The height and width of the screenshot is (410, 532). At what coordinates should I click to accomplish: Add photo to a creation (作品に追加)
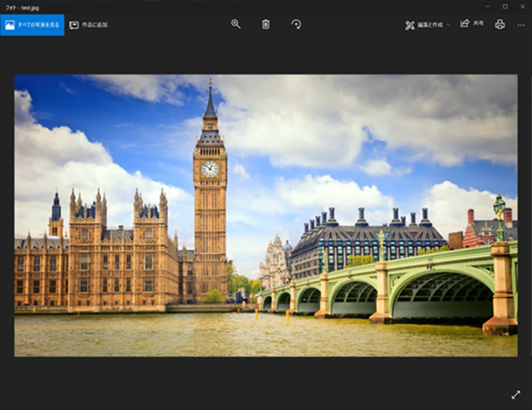(89, 25)
